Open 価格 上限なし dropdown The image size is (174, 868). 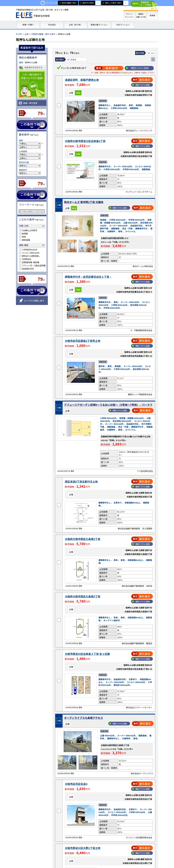point(30,147)
